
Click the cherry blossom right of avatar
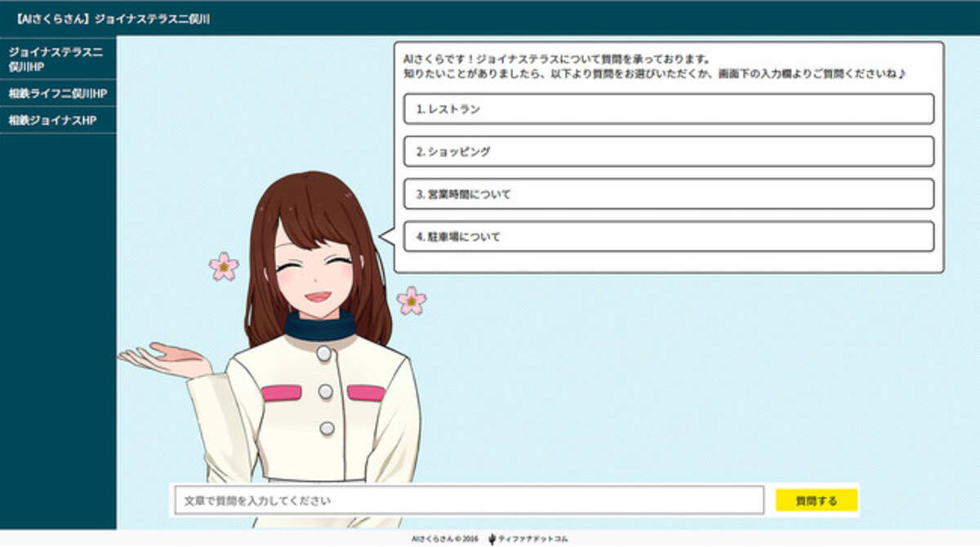click(x=412, y=300)
